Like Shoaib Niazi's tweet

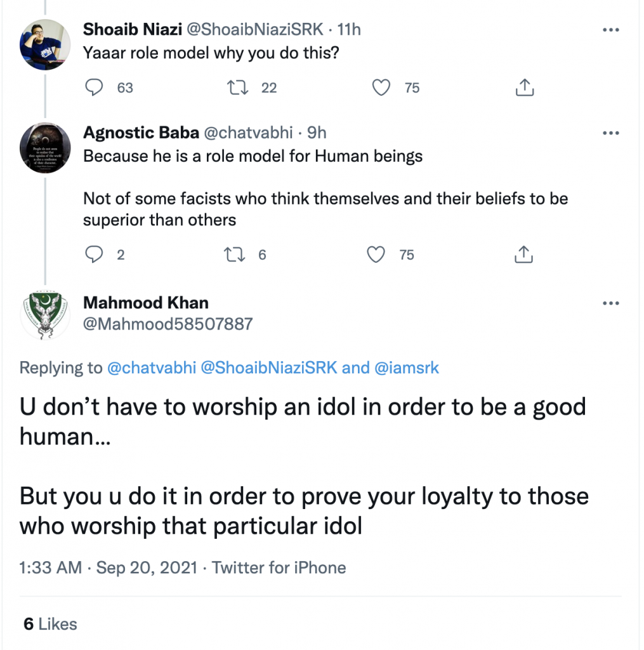[x=381, y=88]
